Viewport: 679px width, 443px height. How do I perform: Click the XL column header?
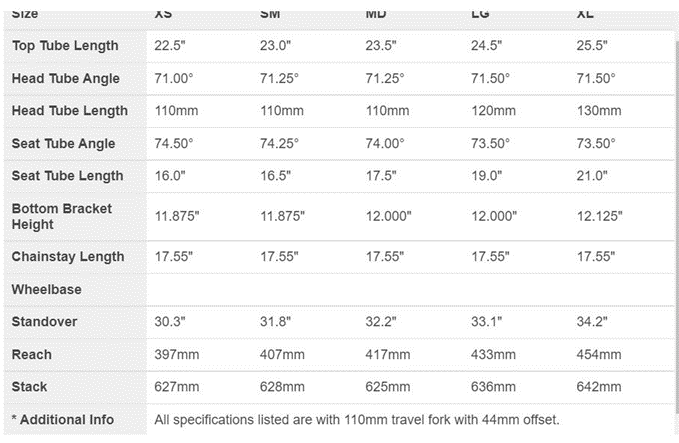coord(588,15)
